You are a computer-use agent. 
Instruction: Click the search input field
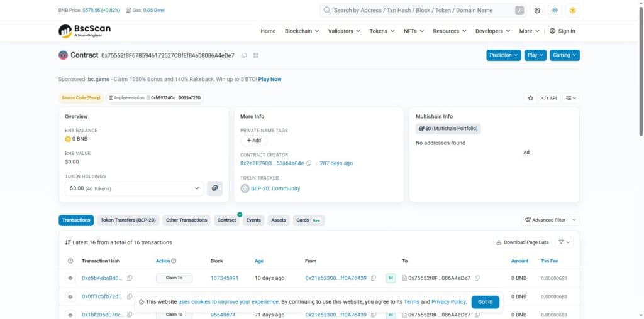click(x=423, y=10)
